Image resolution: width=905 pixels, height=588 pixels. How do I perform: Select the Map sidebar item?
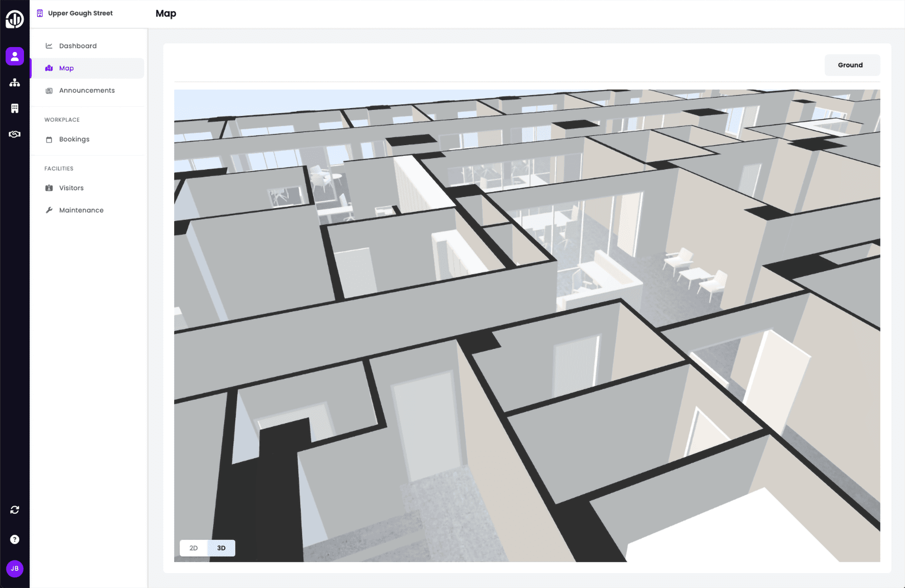(x=67, y=68)
